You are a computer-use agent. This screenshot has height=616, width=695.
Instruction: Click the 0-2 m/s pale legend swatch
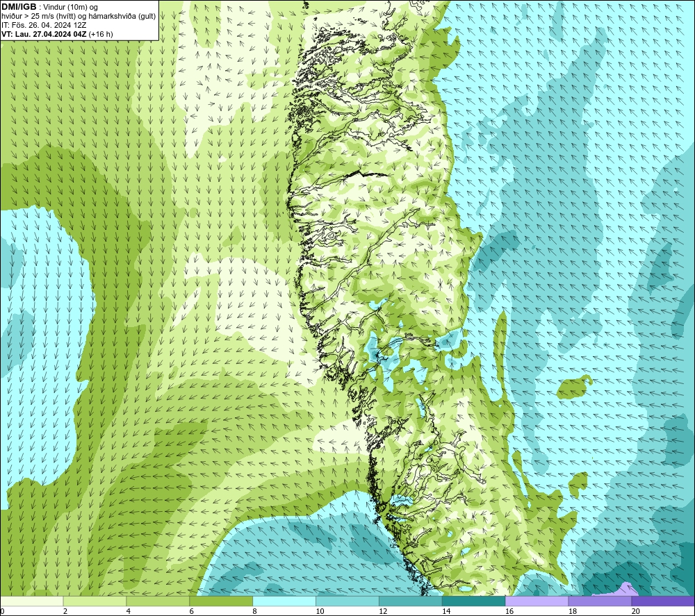point(32,601)
